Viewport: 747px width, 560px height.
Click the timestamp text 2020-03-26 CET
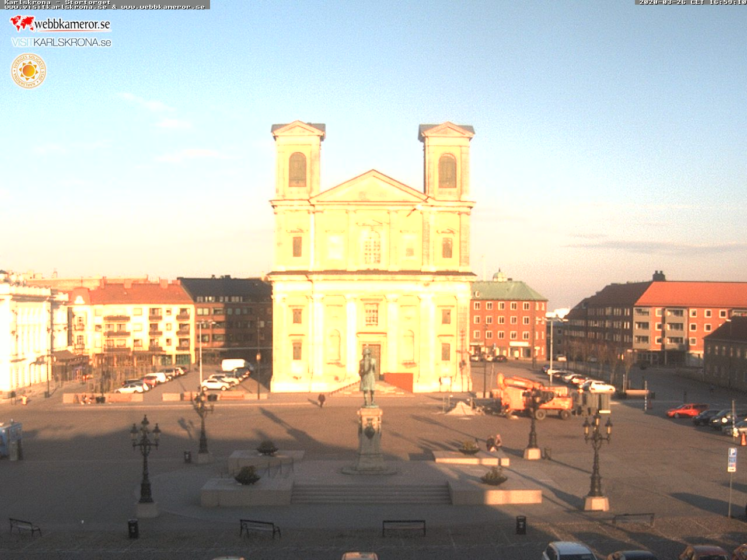[x=671, y=2]
